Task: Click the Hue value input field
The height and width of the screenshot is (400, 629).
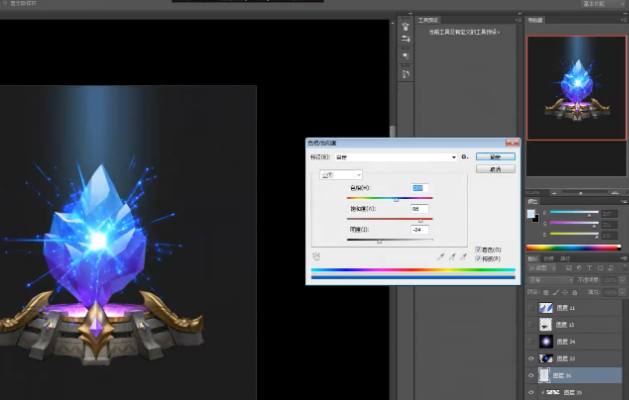Action: coord(420,188)
